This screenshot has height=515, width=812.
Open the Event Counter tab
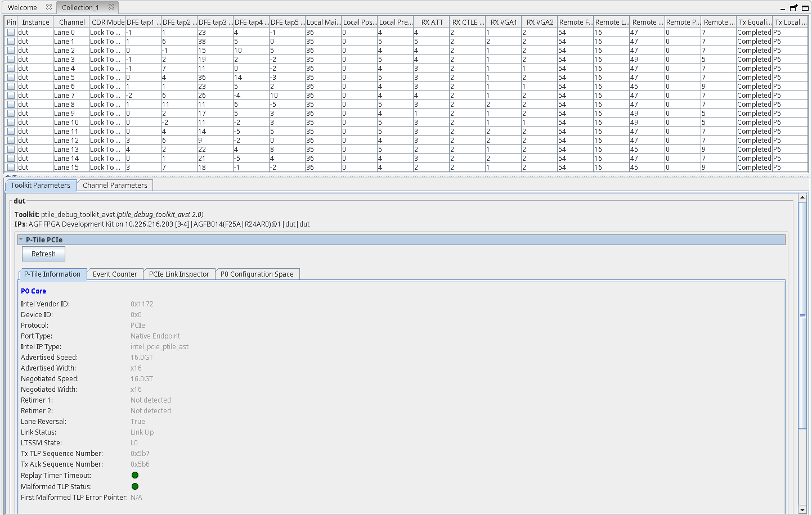tap(115, 274)
